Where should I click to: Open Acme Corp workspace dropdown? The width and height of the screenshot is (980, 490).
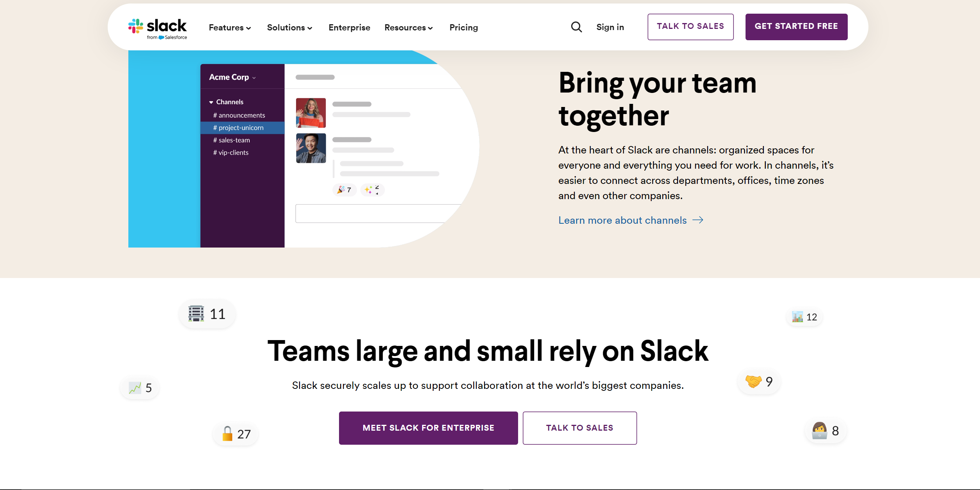[233, 77]
